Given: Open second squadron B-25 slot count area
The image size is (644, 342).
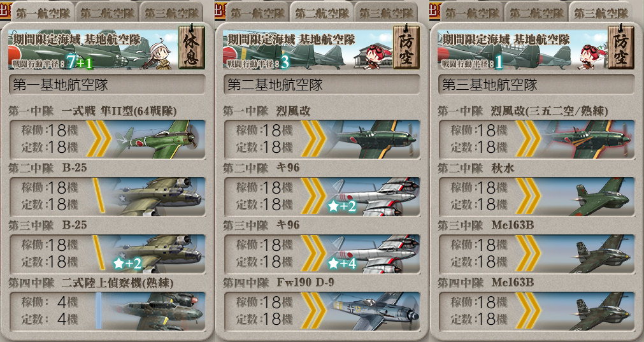Looking at the screenshot, I should click(50, 196).
